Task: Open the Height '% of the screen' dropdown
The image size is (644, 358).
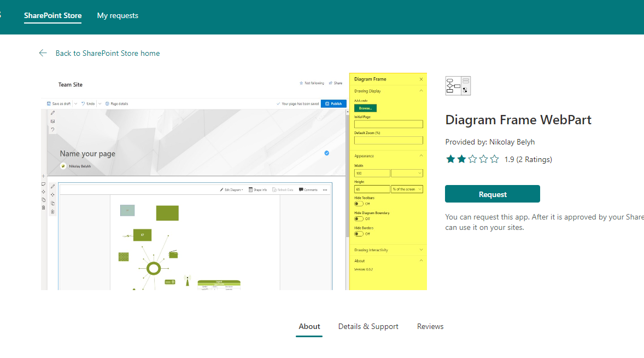Action: [x=407, y=189]
